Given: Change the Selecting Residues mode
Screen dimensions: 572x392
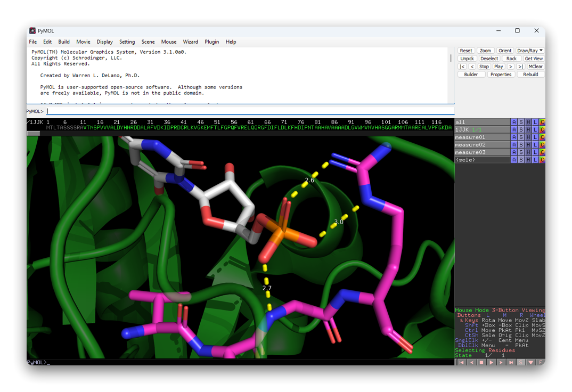Looking at the screenshot, I should tap(485, 350).
